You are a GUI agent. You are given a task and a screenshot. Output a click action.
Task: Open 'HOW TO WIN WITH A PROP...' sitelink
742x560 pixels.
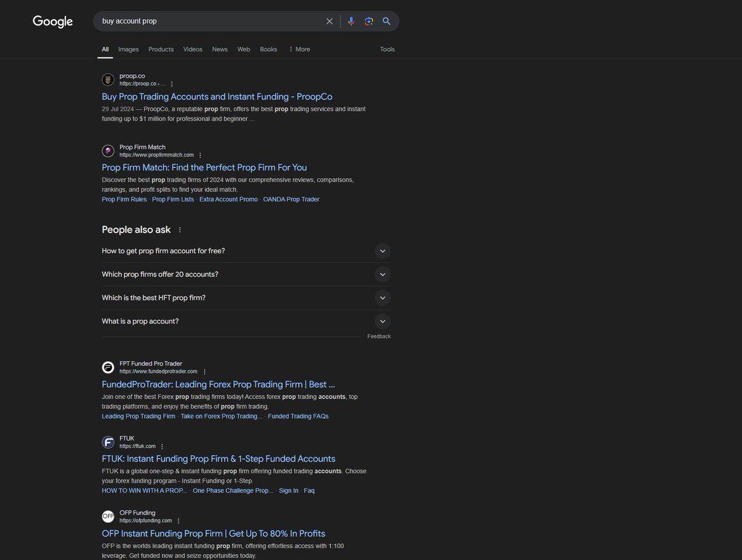click(x=144, y=491)
